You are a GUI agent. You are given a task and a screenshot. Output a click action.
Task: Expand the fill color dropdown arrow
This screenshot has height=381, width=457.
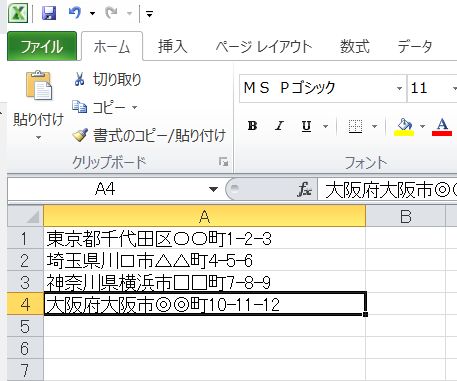click(x=423, y=126)
